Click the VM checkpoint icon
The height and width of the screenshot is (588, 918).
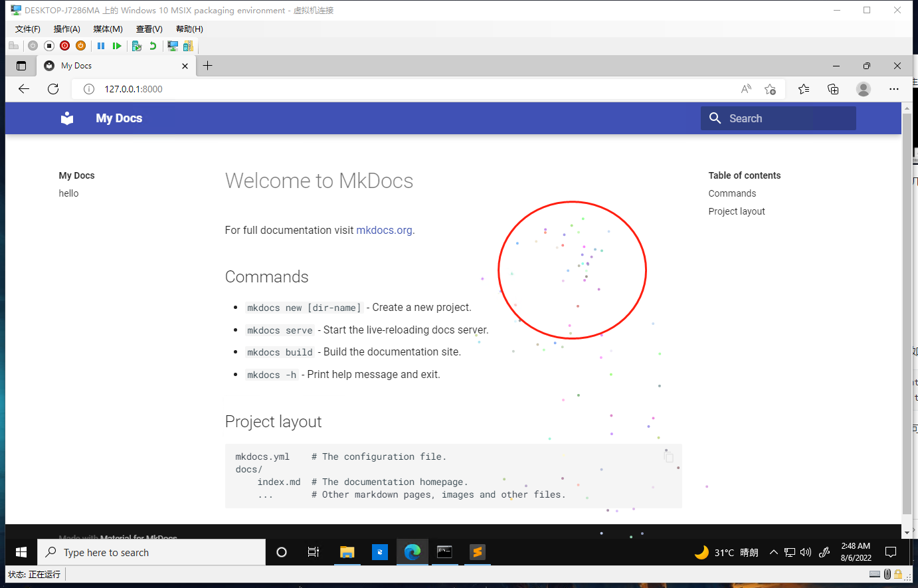(x=137, y=46)
